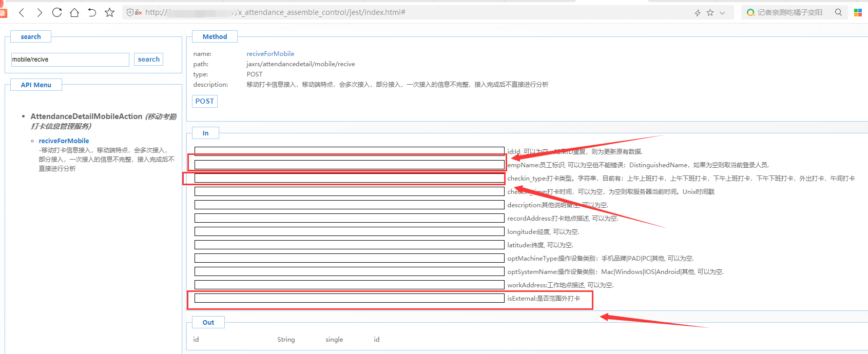This screenshot has height=354, width=868.
Task: Click the search panel legend label
Action: tap(31, 36)
